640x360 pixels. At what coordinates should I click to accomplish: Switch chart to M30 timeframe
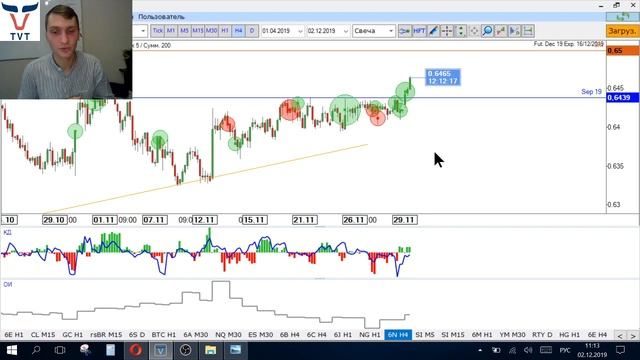(x=211, y=31)
